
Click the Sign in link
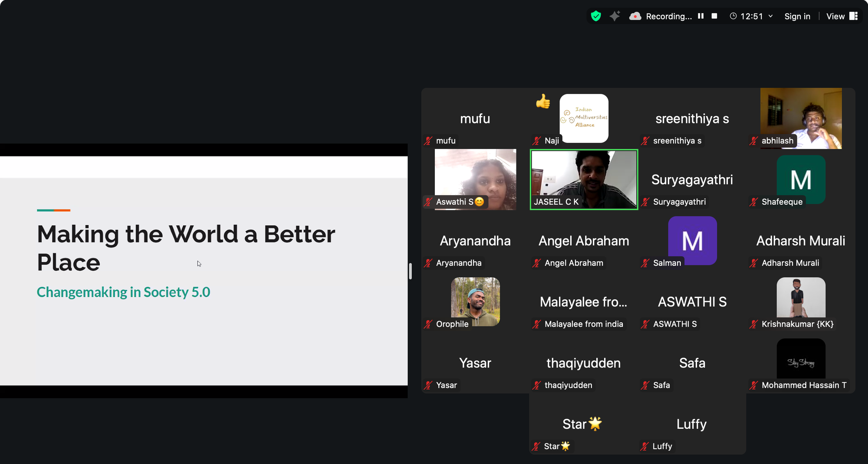click(797, 16)
